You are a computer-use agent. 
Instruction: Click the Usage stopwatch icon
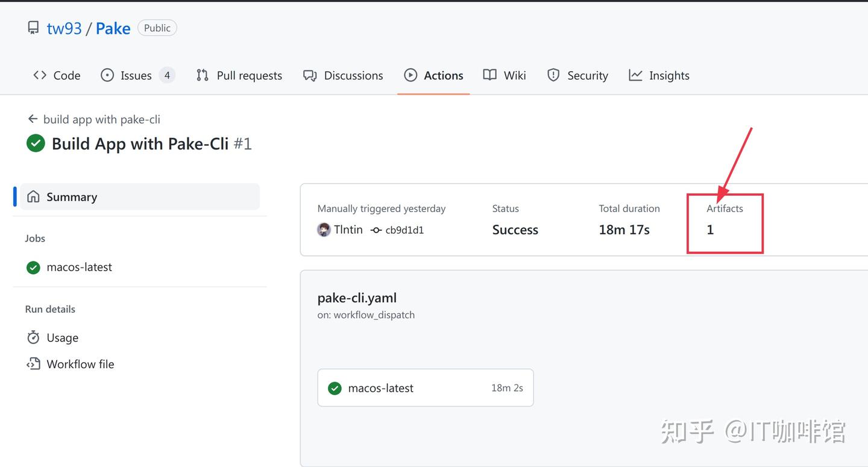(x=33, y=337)
